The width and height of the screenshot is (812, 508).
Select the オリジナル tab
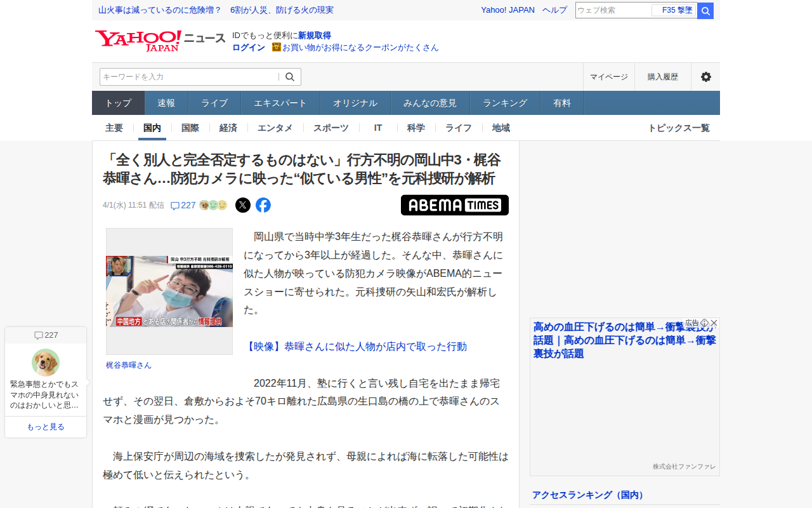(x=355, y=103)
